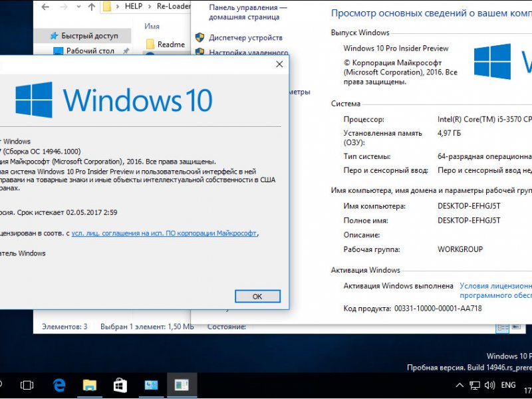Open Панель управления — домашняя страница link
Screen dimensions: 532x399
(248, 12)
